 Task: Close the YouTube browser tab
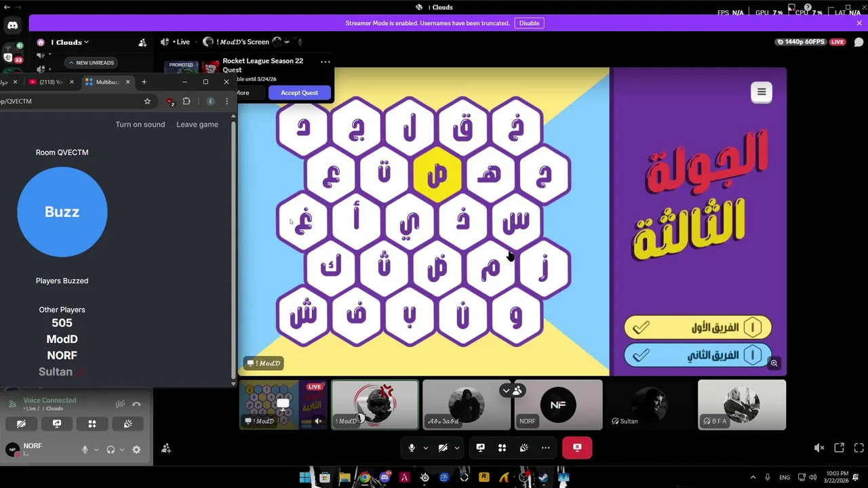pos(72,82)
